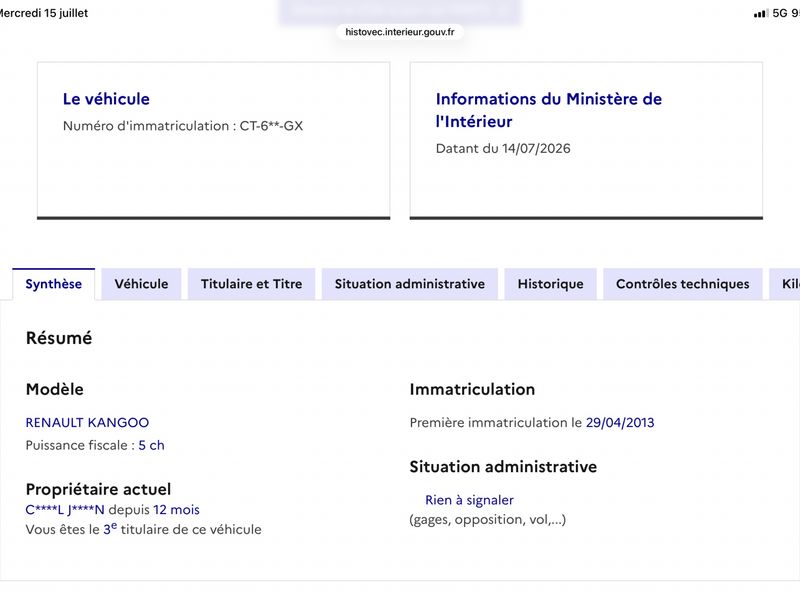Switch to Titulaire et Titre tab
This screenshot has width=800, height=600.
pyautogui.click(x=252, y=284)
